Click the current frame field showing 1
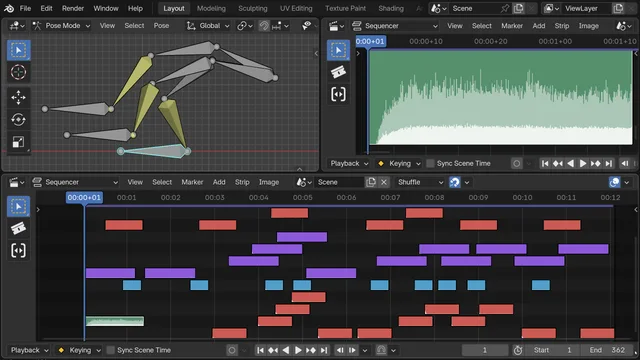 click(x=484, y=350)
